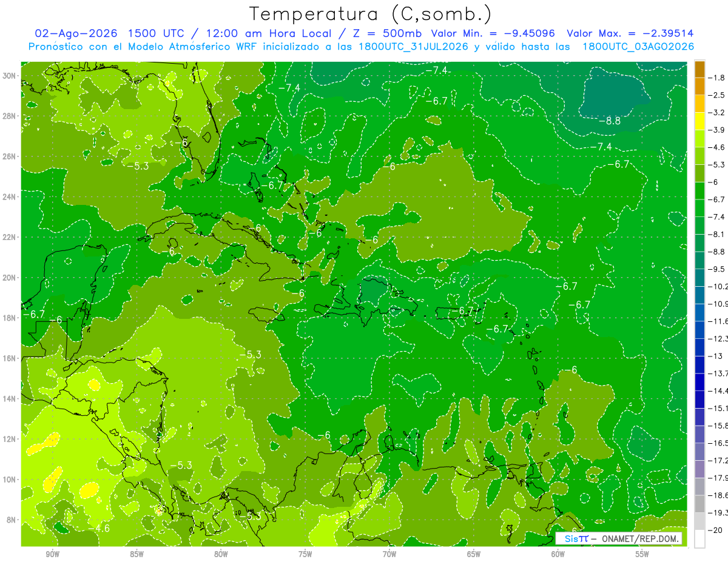Click the 55W longitude axis label
The height and width of the screenshot is (562, 728).
pyautogui.click(x=642, y=554)
